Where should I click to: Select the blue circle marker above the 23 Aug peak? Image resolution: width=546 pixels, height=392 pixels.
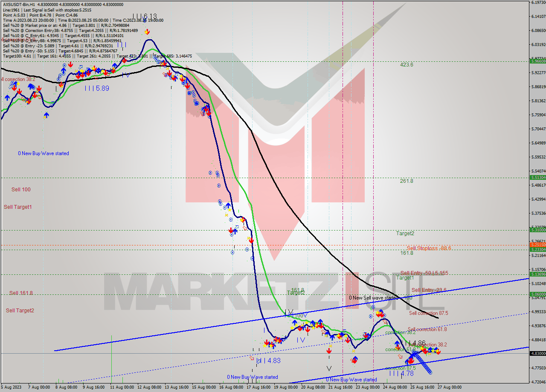pos(373,307)
